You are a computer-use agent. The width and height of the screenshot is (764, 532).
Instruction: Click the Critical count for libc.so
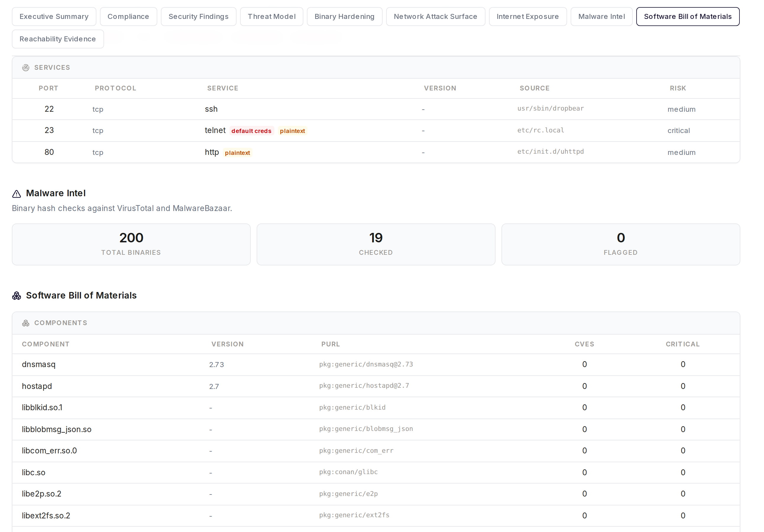tap(683, 473)
